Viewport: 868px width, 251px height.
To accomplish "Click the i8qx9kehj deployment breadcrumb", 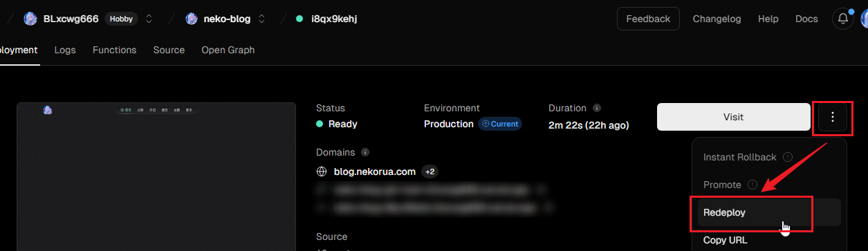I will (334, 19).
